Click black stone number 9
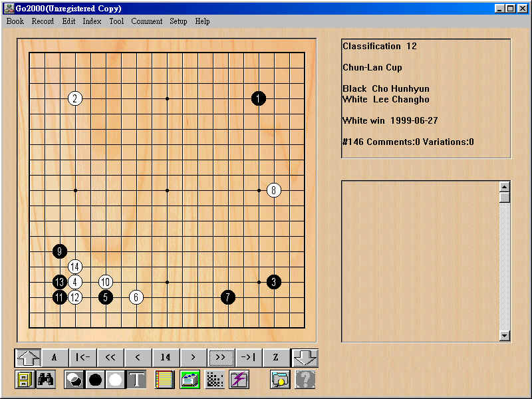Screen dimensions: 532x399 (60, 251)
